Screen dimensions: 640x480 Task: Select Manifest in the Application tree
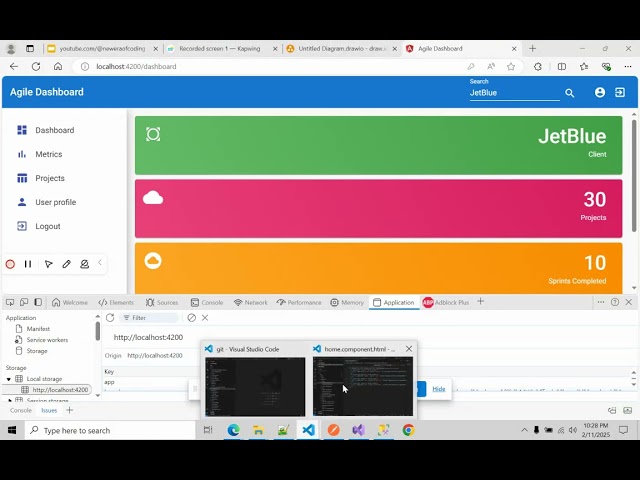point(38,329)
